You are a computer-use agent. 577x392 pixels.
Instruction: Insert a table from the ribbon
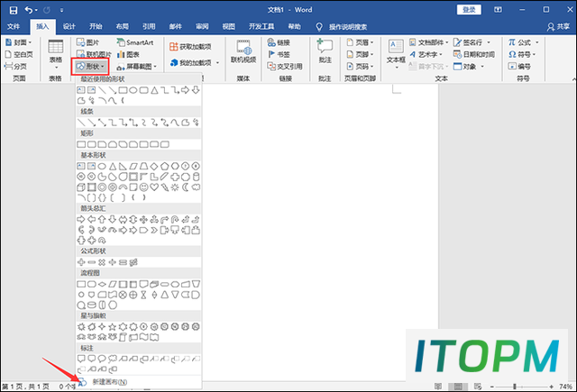pyautogui.click(x=56, y=54)
